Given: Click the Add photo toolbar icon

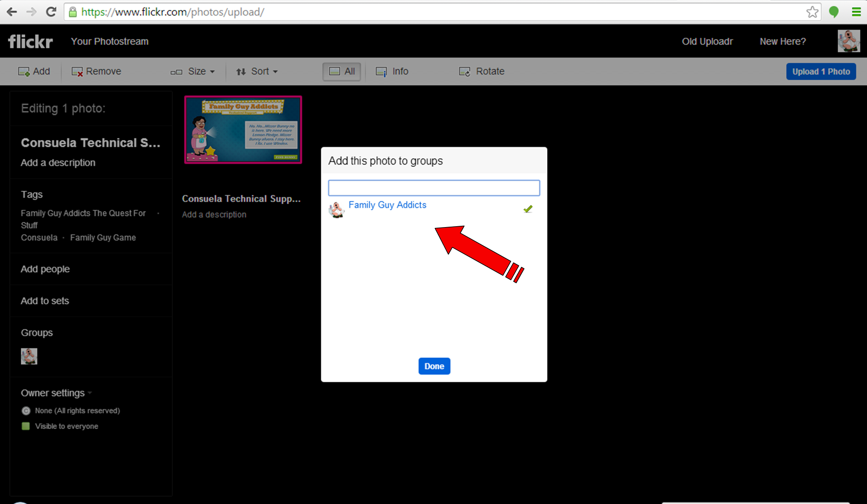Looking at the screenshot, I should (24, 72).
